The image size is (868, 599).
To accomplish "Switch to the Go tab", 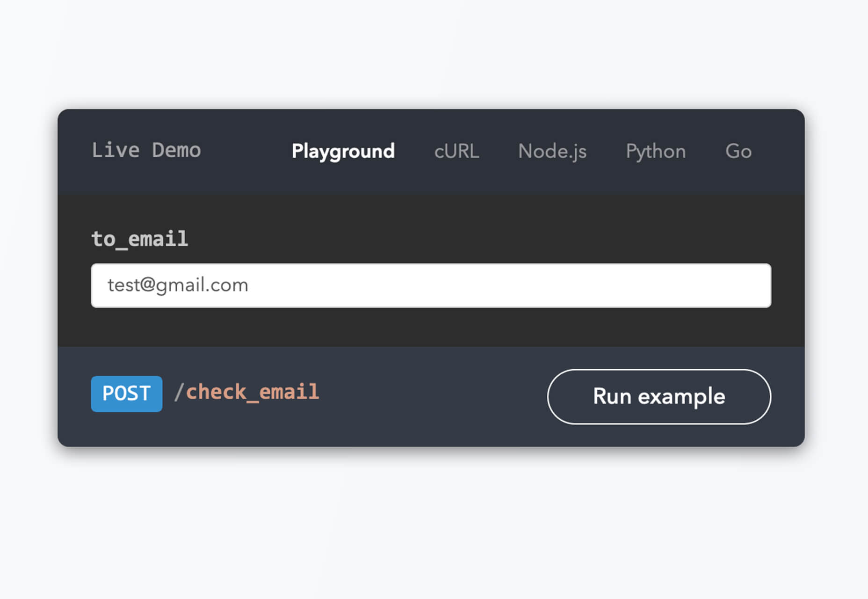I will 738,152.
